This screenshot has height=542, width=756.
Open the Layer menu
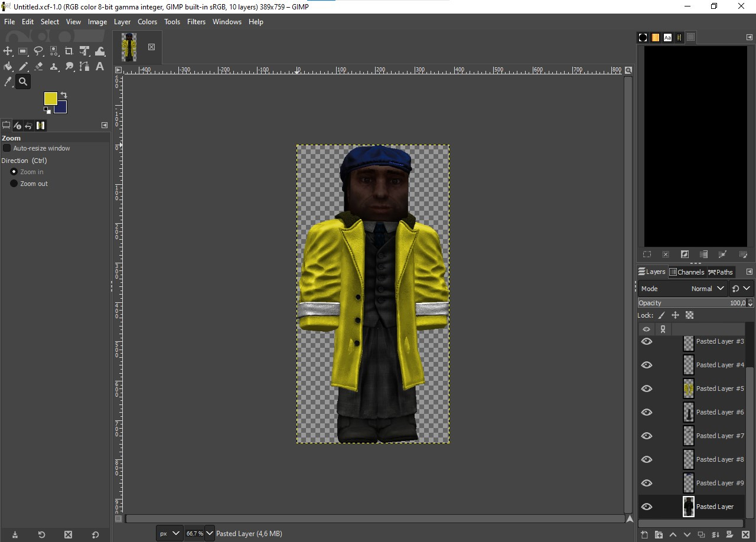[x=122, y=22]
